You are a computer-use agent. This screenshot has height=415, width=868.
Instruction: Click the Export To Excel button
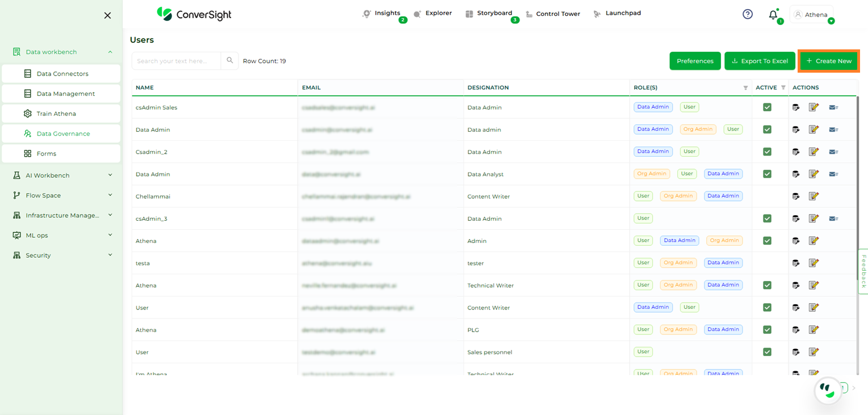pos(759,61)
